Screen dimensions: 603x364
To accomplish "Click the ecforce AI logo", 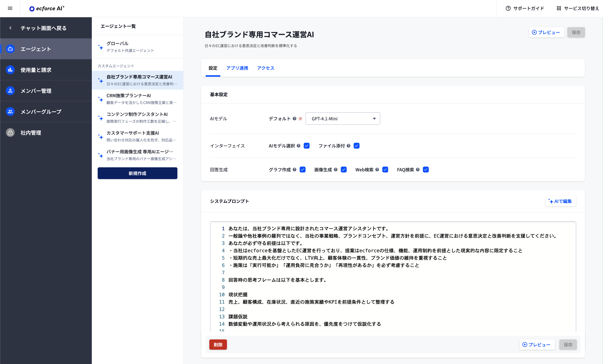I will click(47, 8).
